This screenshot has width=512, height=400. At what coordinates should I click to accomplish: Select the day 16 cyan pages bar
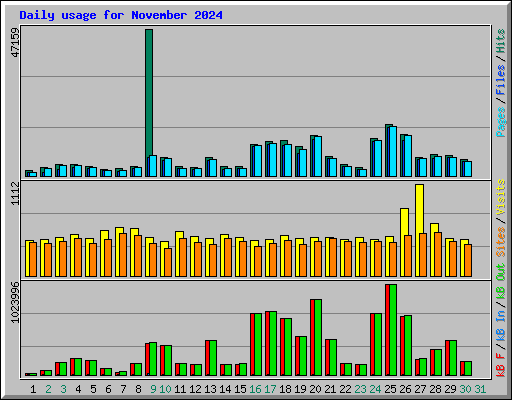258,161
